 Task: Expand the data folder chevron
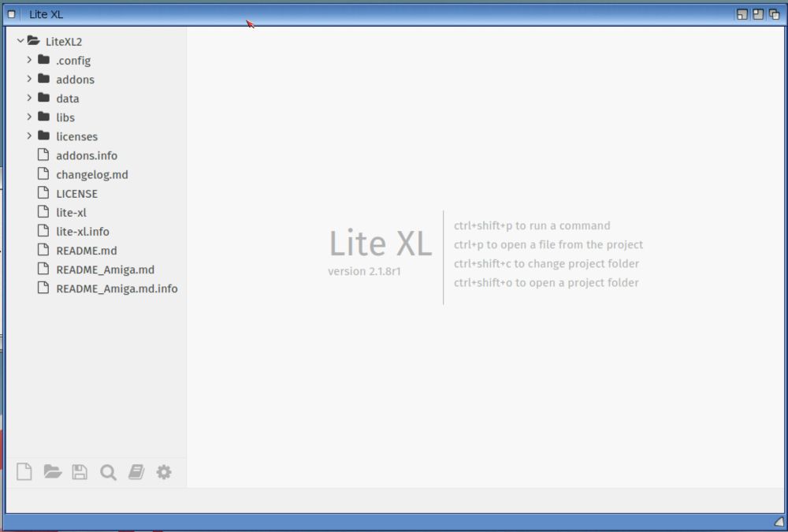tap(29, 98)
